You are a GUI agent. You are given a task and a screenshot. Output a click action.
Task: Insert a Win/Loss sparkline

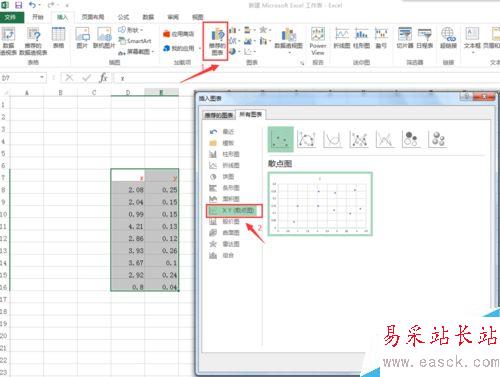[381, 38]
